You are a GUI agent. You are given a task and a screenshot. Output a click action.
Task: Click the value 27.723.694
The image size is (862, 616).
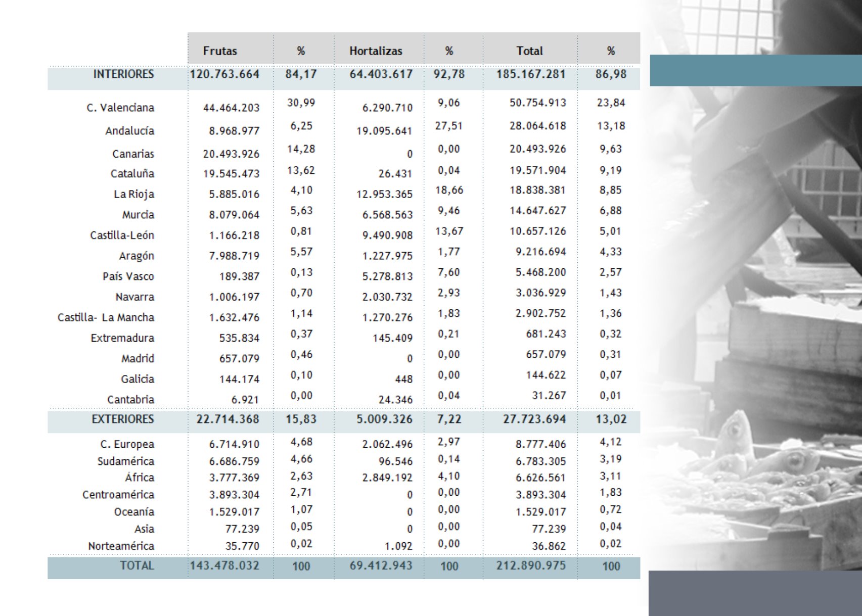click(x=534, y=419)
